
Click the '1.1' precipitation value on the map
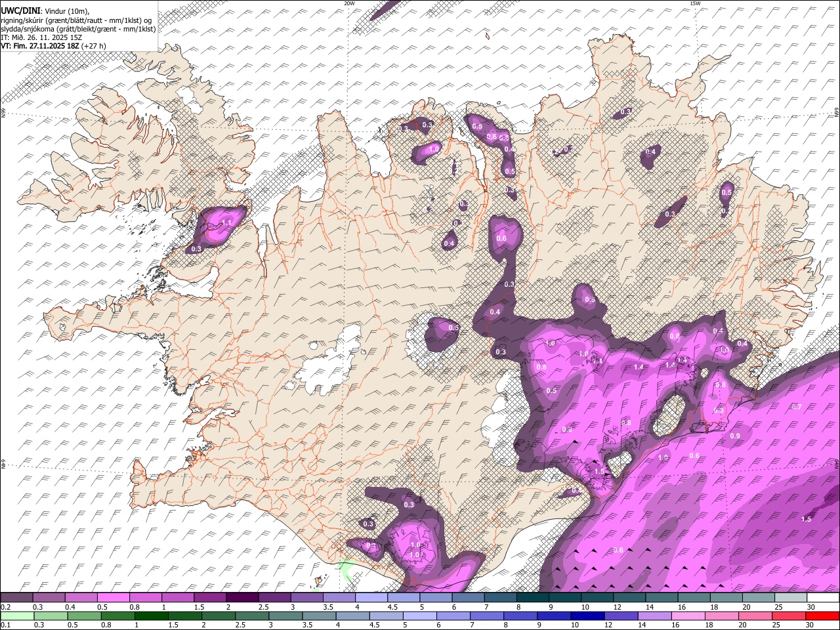pos(227,223)
